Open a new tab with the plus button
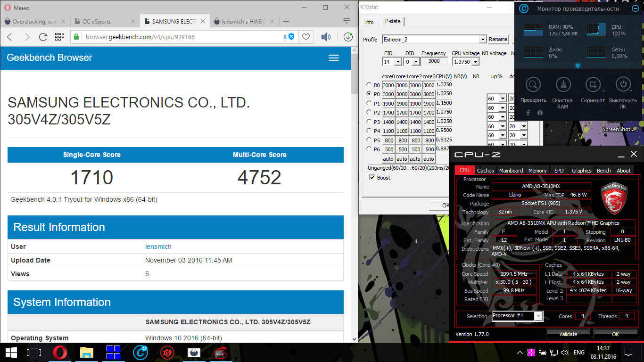 point(286,21)
